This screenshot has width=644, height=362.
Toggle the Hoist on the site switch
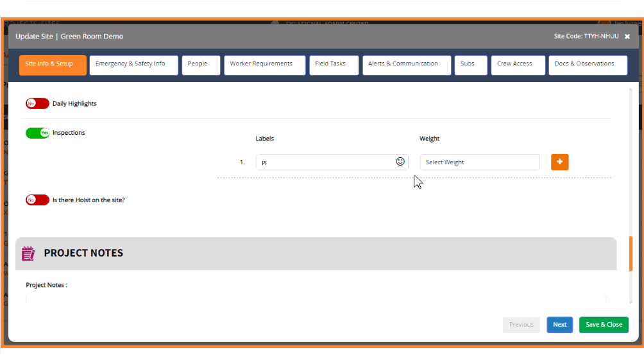[37, 200]
